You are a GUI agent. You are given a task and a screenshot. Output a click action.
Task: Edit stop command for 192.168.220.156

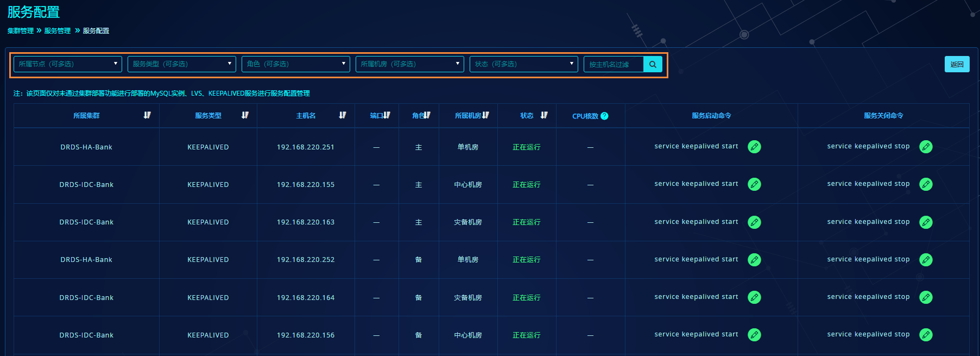point(926,335)
